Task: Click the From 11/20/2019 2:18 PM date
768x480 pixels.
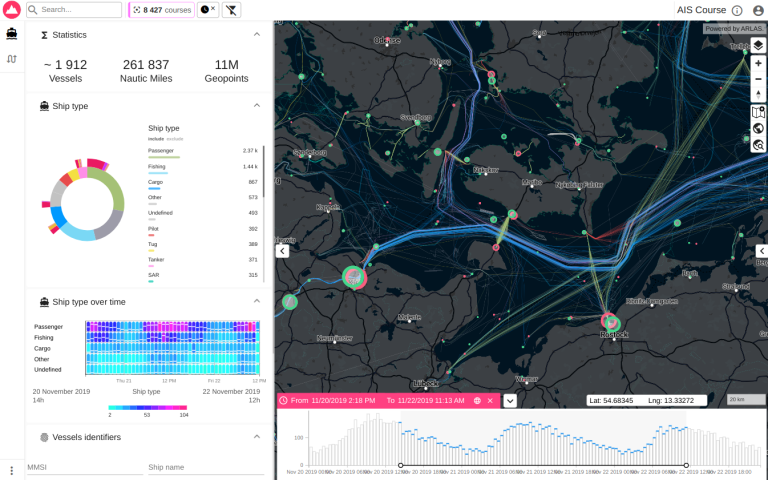Action: (x=333, y=401)
